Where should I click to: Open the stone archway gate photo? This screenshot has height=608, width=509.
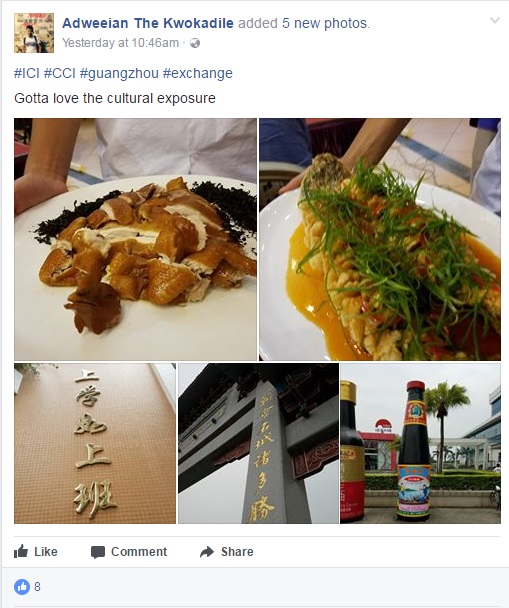point(258,443)
